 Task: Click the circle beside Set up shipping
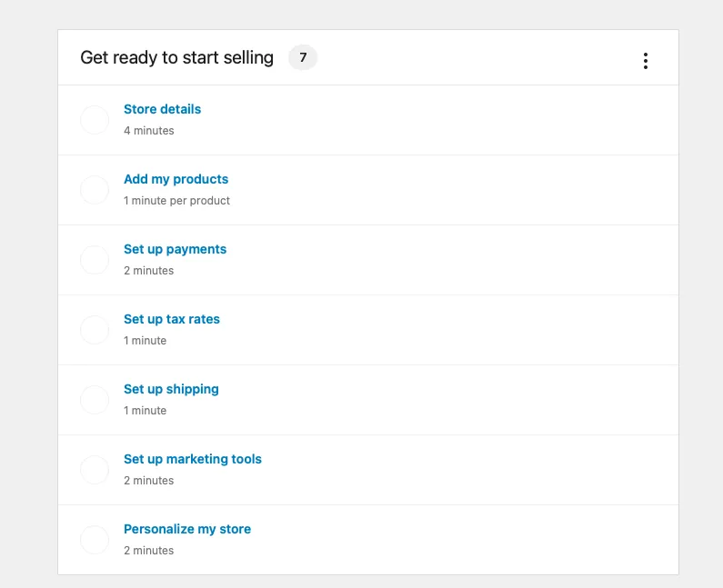pyautogui.click(x=95, y=400)
